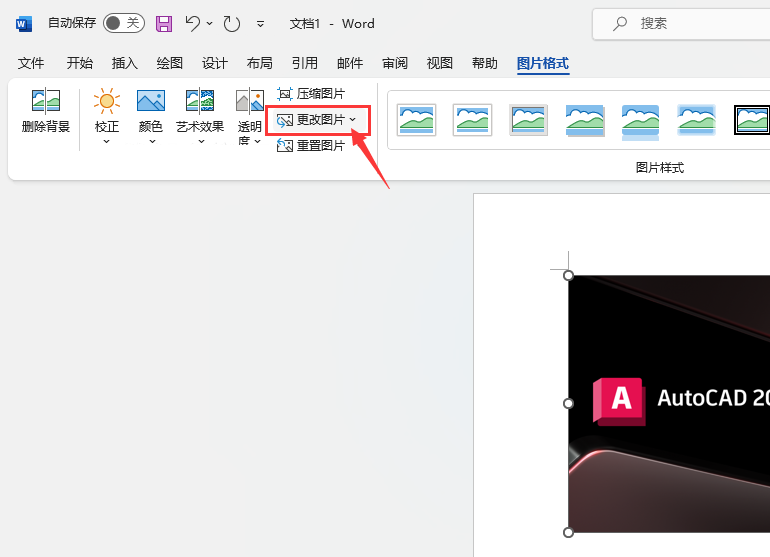Screen dimensions: 770x557
Task: Expand the 颜色 dropdown chevron
Action: coord(153,141)
